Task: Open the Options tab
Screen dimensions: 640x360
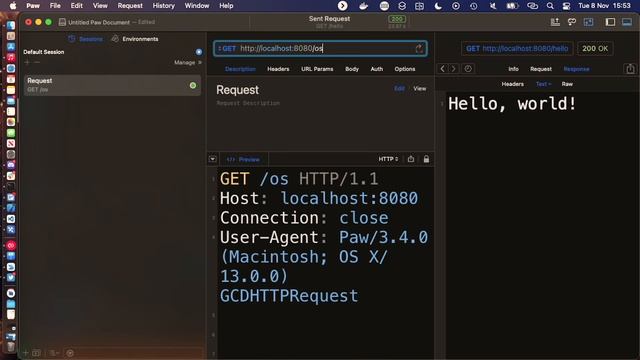Action: tap(405, 69)
